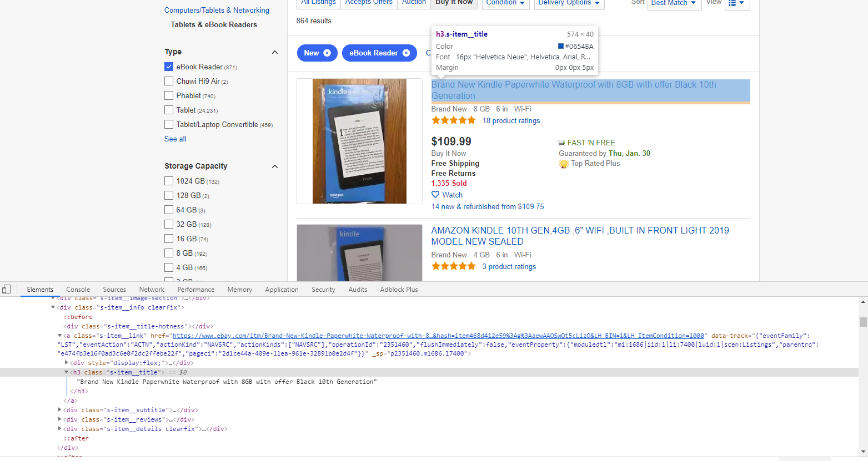
Task: Click the FAST 'N FREE truck icon
Action: pos(562,143)
